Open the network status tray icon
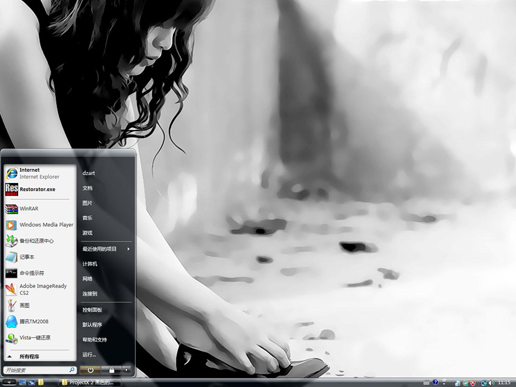516x387 pixels. coord(484,383)
